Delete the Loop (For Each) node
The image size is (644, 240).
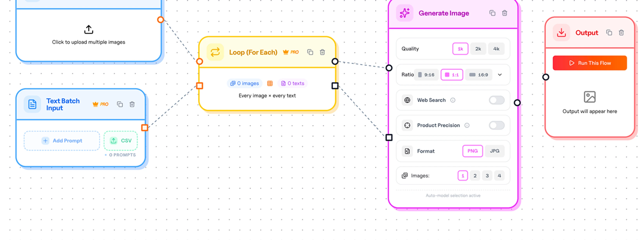point(322,52)
